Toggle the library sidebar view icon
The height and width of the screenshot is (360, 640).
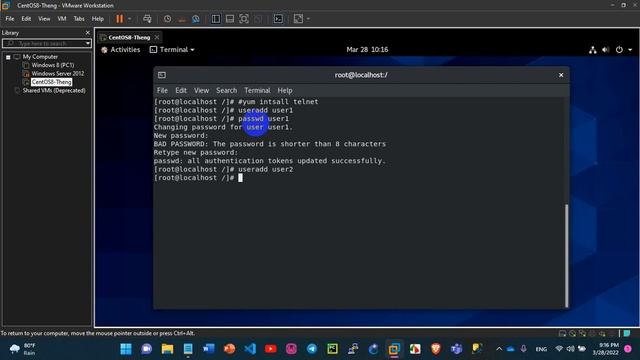[216, 19]
